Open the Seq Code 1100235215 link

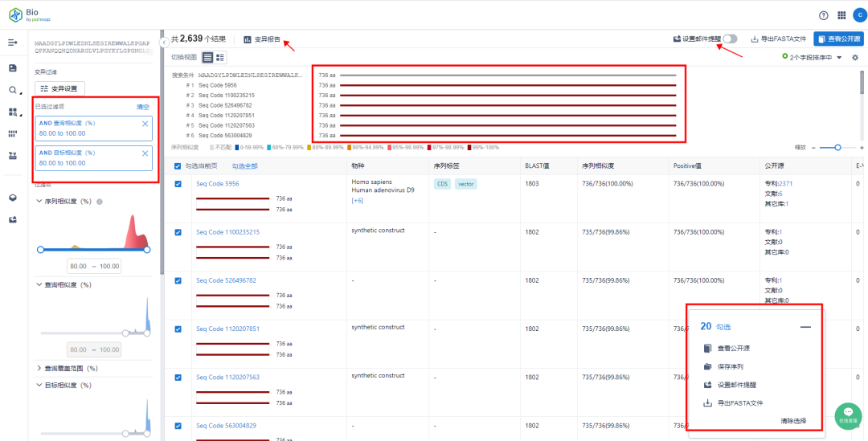[228, 232]
